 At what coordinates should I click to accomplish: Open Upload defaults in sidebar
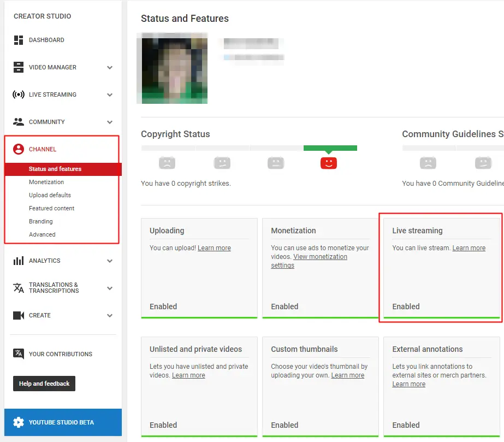click(50, 195)
